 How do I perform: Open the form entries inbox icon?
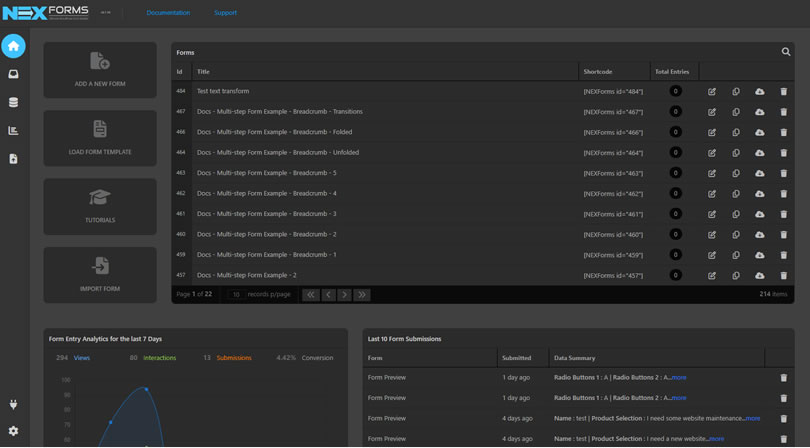[13, 74]
